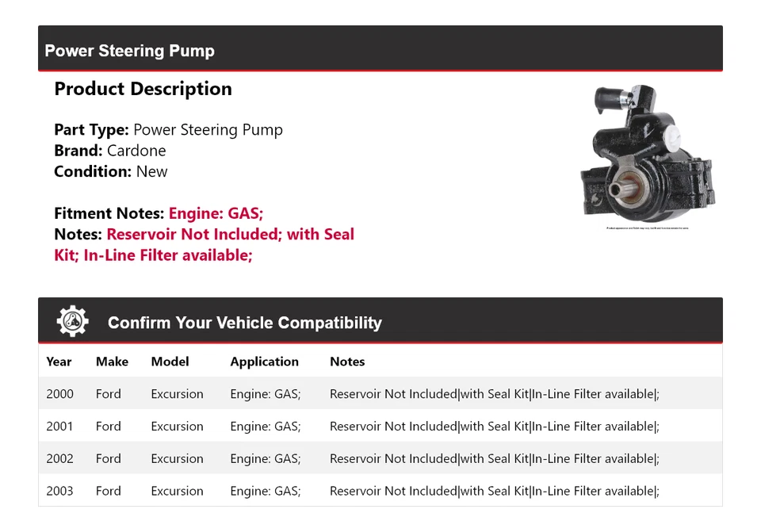Click the gear compatibility icon
Screen dimensions: 761x532
click(72, 321)
